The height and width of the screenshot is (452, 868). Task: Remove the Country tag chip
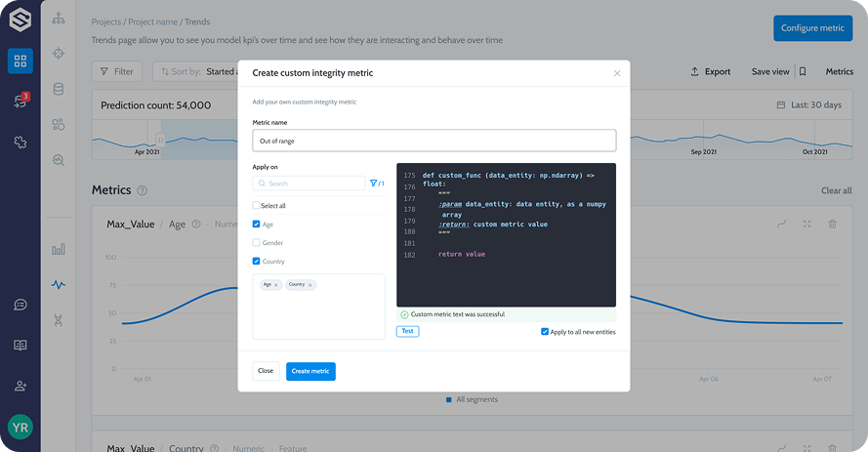coord(310,285)
